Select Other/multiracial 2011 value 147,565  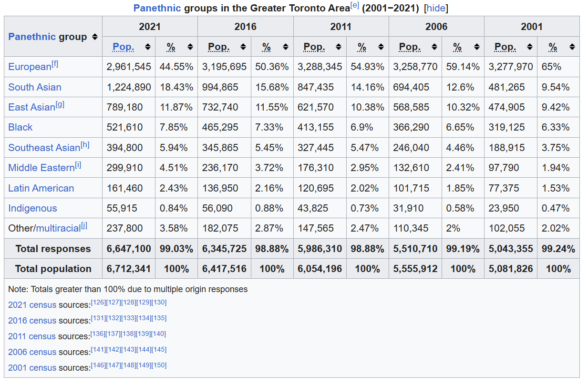click(x=316, y=228)
